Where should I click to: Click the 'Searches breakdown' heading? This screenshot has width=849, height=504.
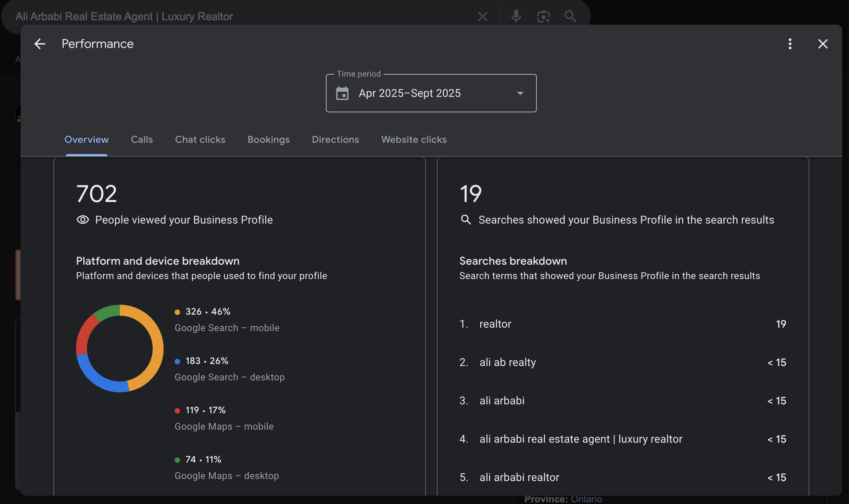click(513, 261)
